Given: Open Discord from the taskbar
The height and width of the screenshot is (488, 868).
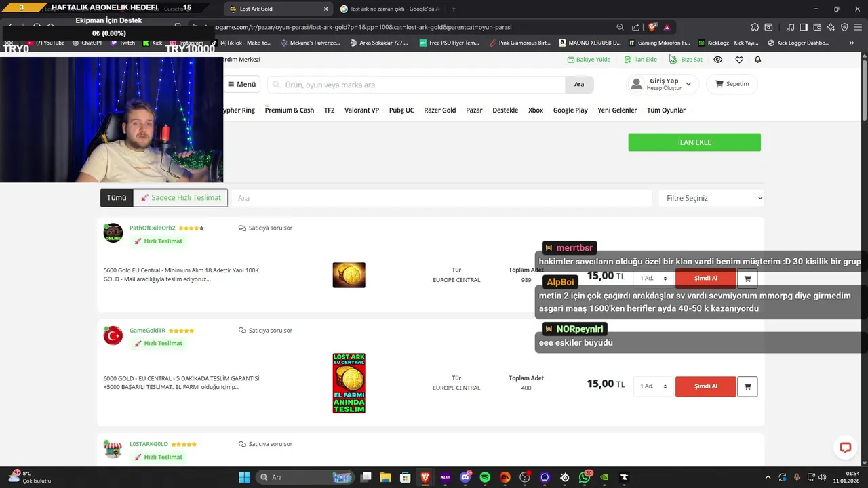Looking at the screenshot, I should click(465, 477).
